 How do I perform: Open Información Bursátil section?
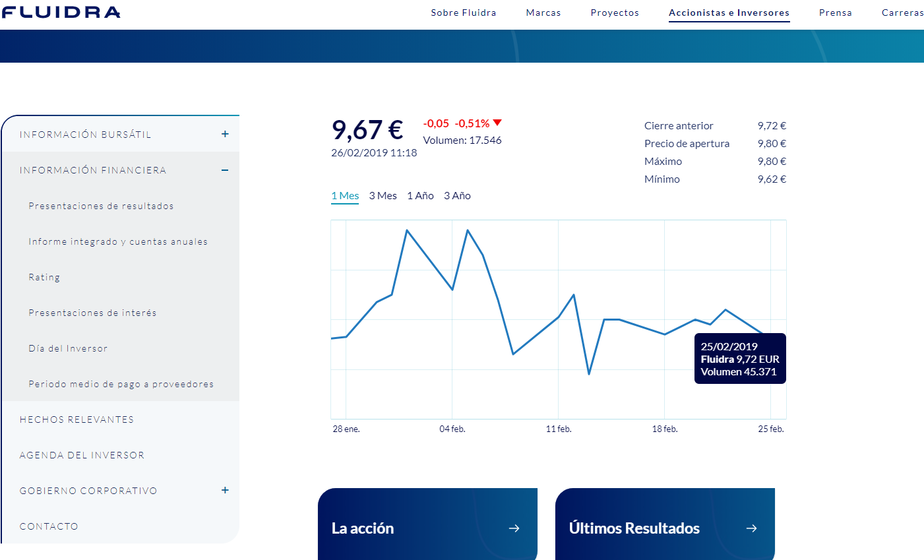tap(86, 135)
